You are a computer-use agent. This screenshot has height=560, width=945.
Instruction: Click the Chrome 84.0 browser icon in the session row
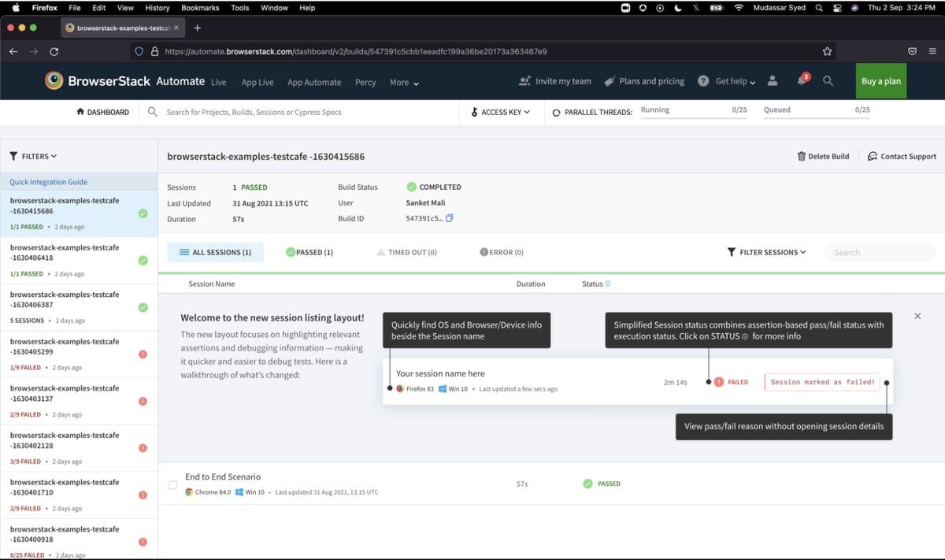189,492
